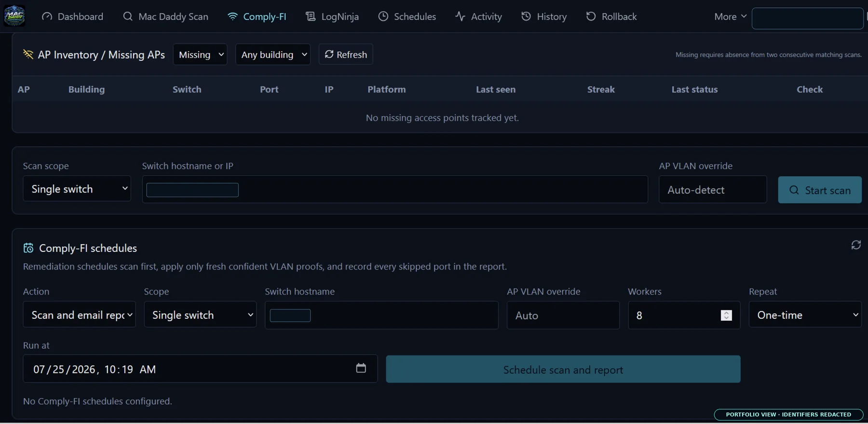Click the schedule AP VLAN override Auto field

click(563, 315)
